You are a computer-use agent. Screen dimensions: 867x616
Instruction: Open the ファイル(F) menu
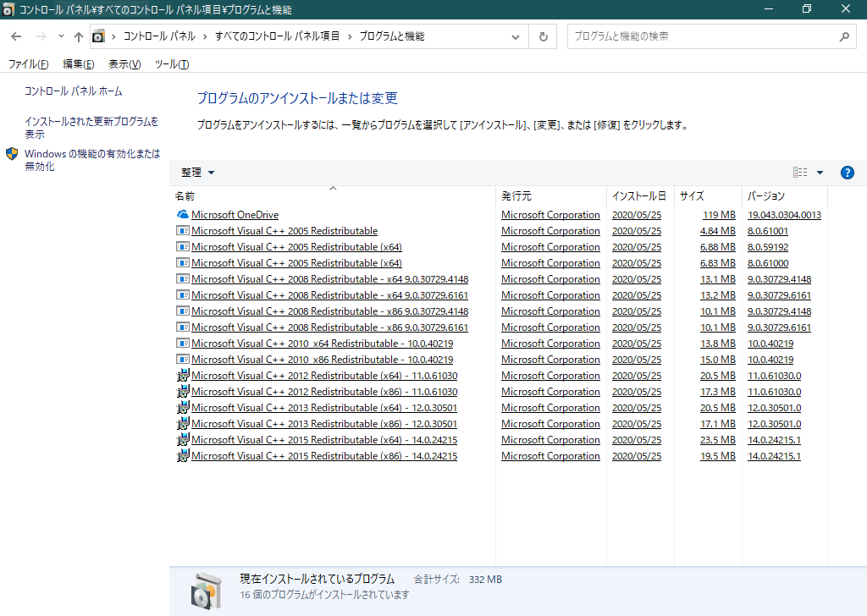[28, 64]
